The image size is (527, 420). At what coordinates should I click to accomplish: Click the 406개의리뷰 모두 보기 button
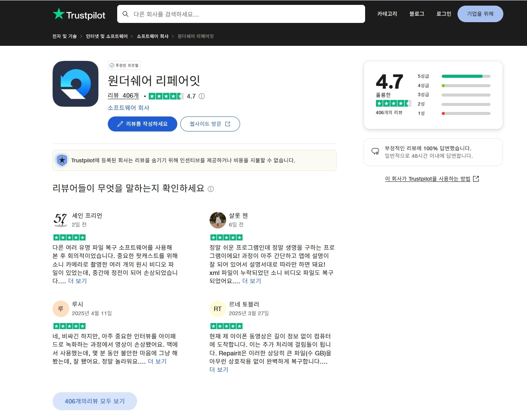95,401
